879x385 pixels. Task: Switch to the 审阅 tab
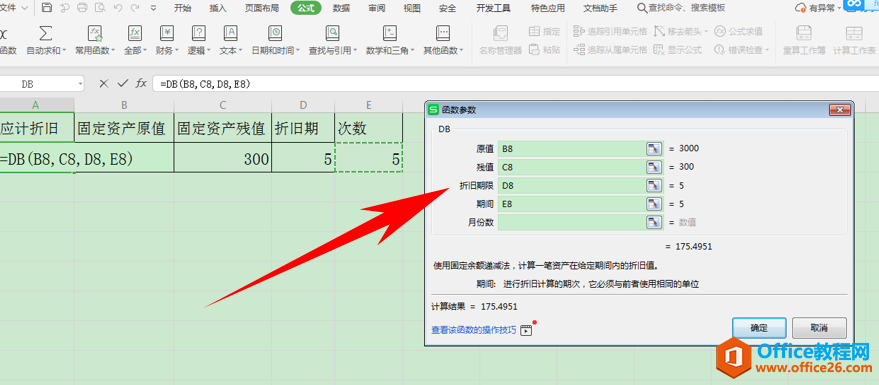[377, 8]
